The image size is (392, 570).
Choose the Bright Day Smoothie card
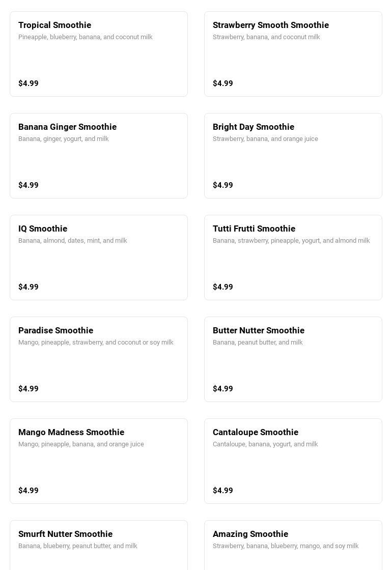point(293,156)
